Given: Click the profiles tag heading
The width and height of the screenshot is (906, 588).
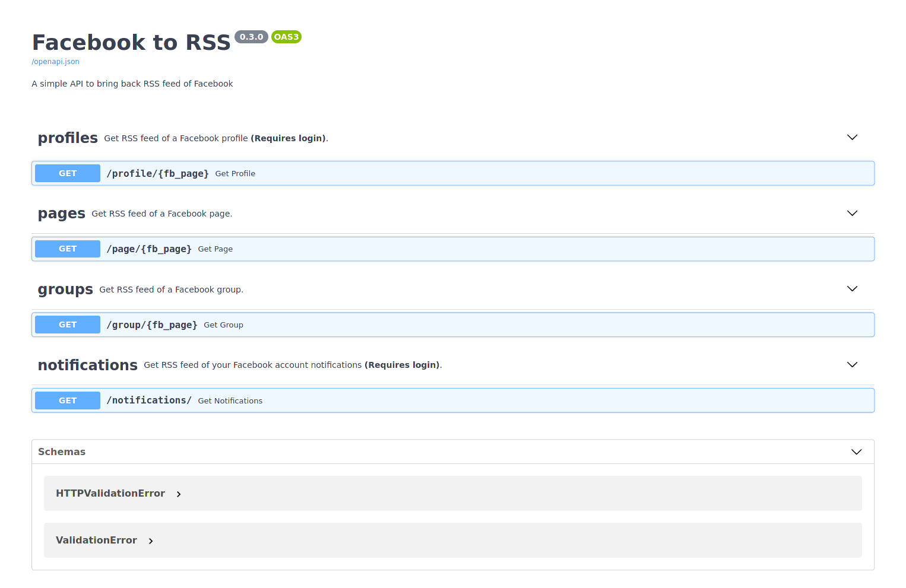Looking at the screenshot, I should [x=68, y=138].
